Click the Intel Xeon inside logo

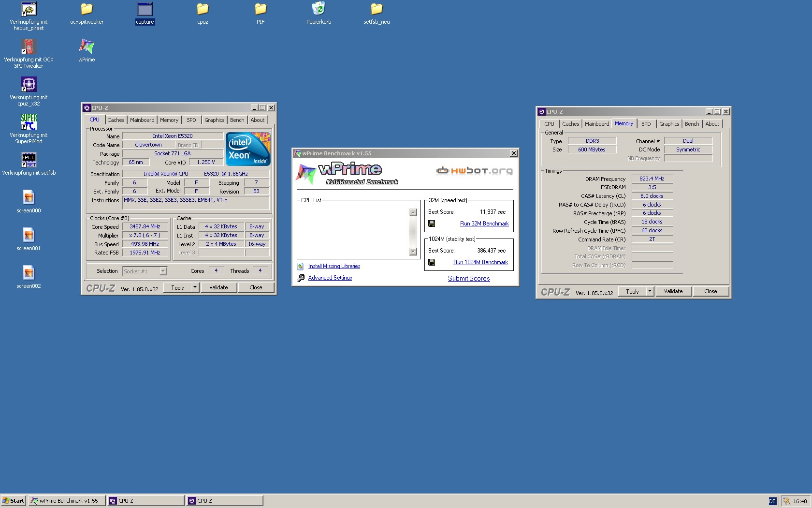click(248, 149)
